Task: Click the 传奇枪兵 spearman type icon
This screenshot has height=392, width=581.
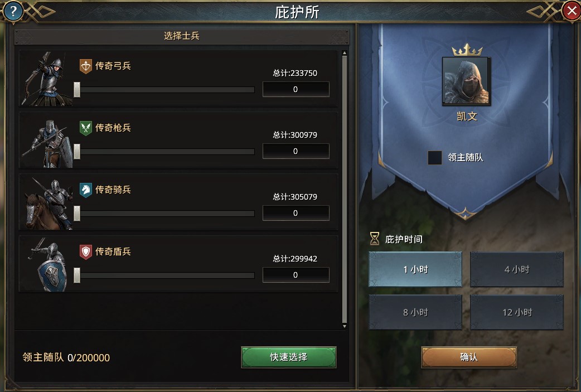Action: pyautogui.click(x=86, y=128)
